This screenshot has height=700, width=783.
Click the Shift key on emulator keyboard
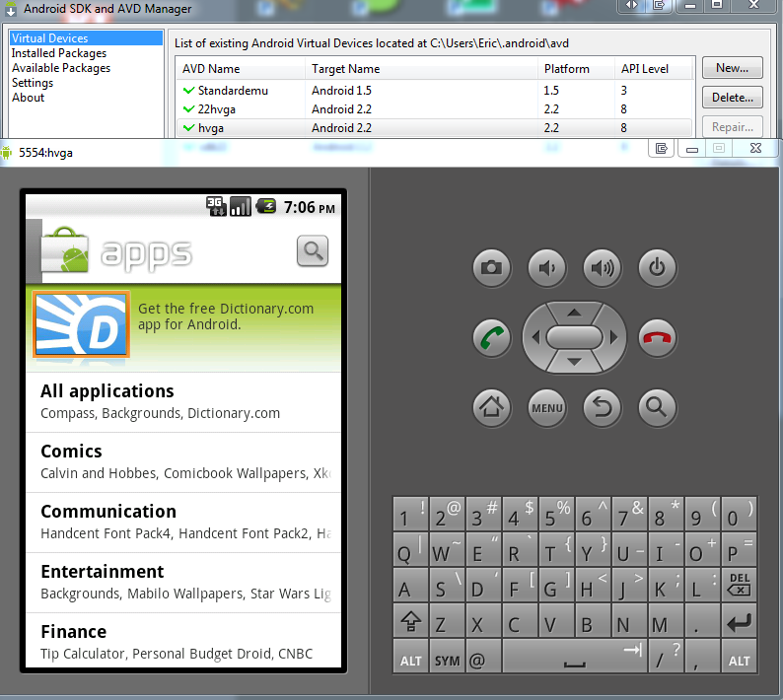tap(410, 620)
